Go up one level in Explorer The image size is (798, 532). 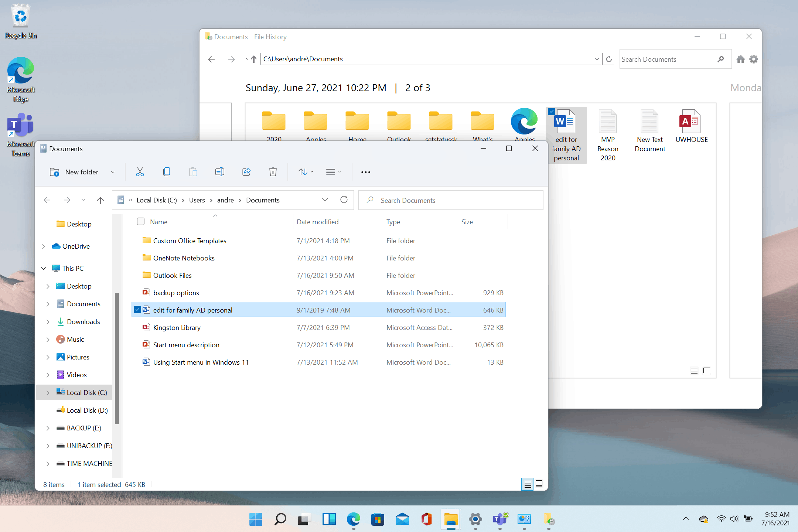click(100, 200)
